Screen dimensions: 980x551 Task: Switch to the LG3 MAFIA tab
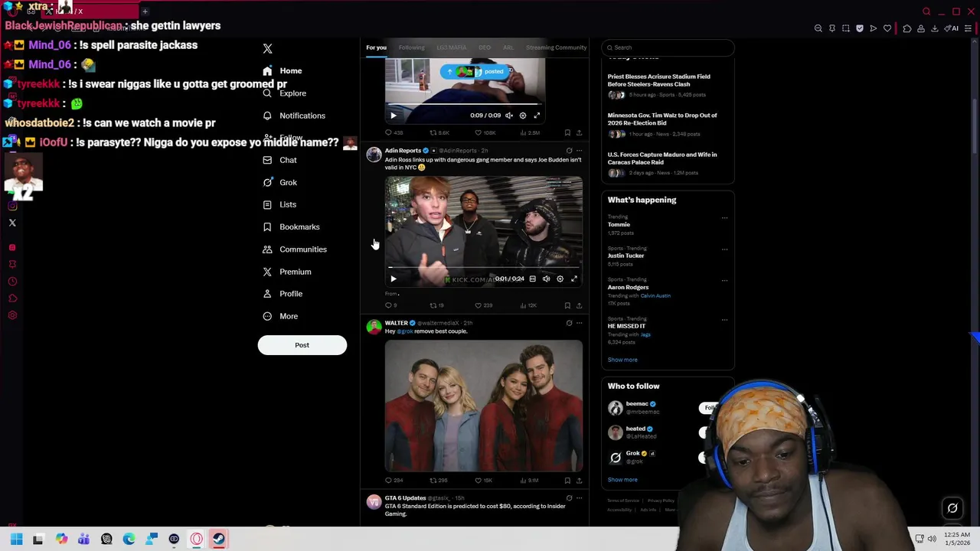(451, 47)
